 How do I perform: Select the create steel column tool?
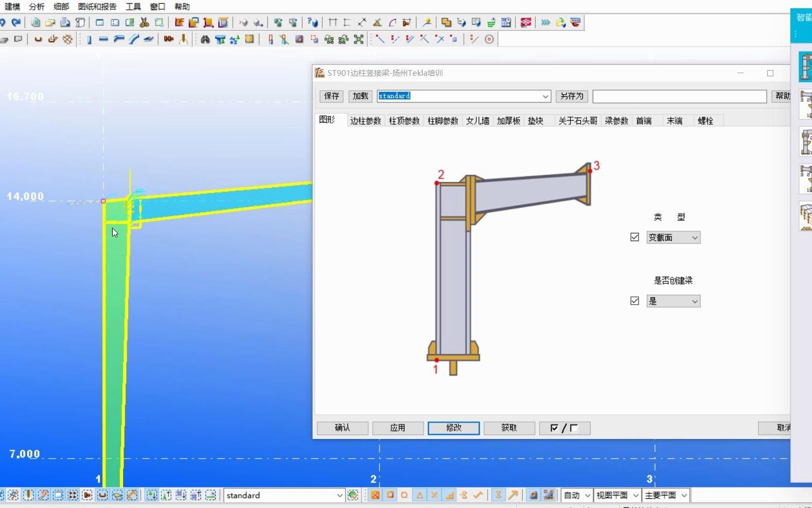click(89, 39)
